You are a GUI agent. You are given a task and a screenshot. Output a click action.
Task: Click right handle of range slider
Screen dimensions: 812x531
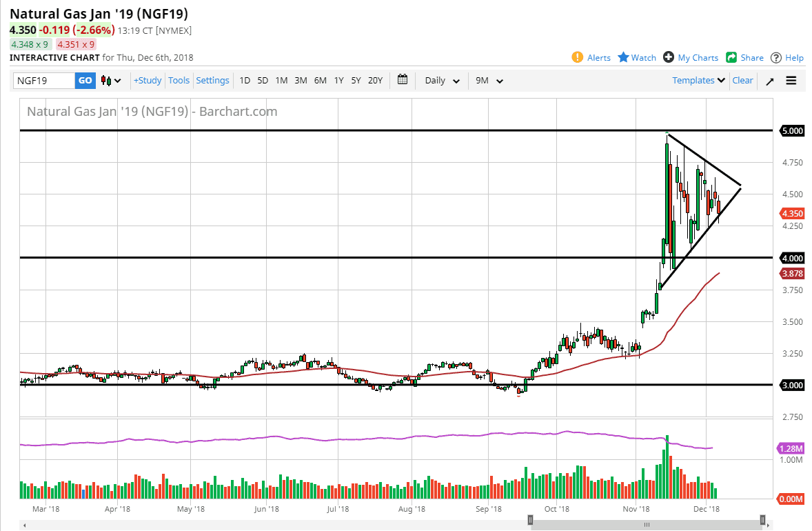tap(762, 519)
